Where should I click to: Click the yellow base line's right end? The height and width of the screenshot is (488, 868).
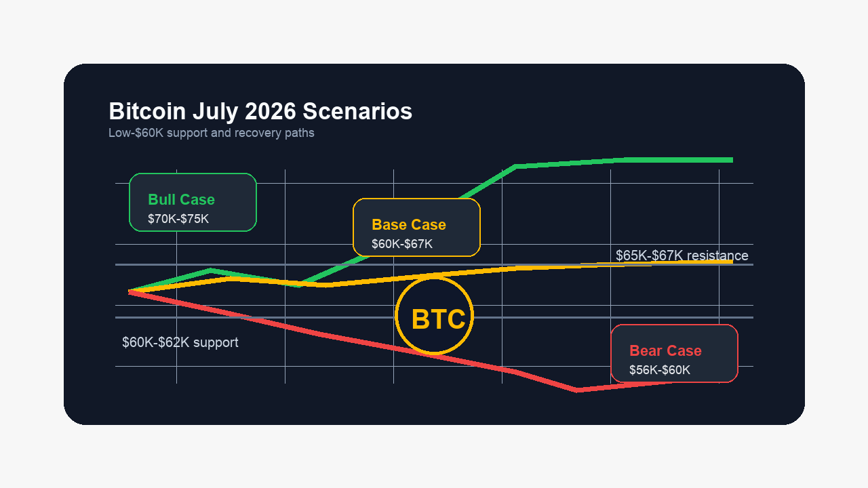tap(730, 262)
